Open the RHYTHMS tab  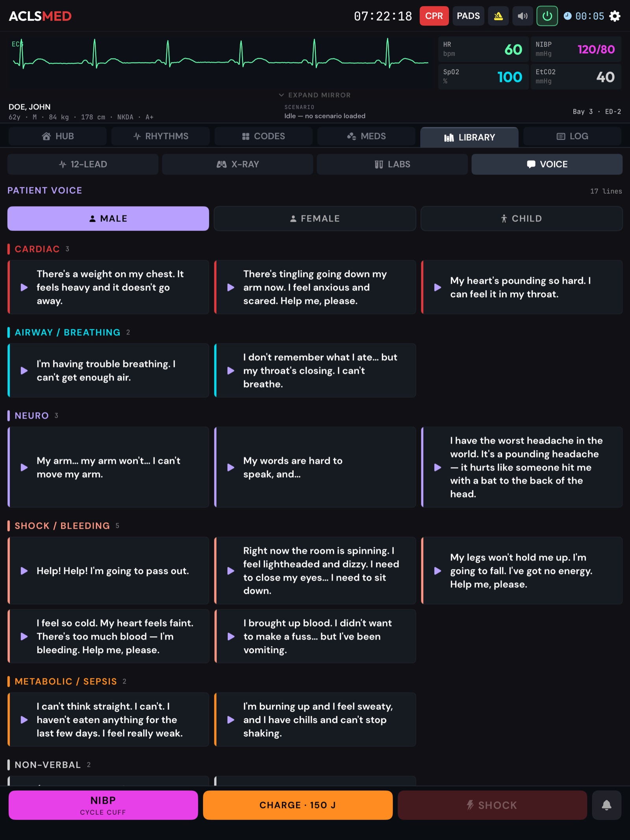point(161,136)
